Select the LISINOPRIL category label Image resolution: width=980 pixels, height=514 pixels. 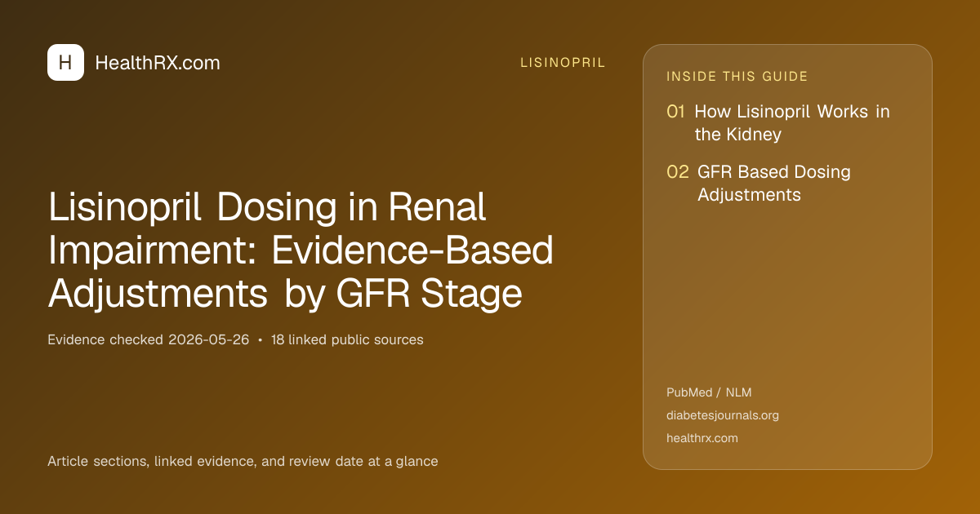point(563,63)
